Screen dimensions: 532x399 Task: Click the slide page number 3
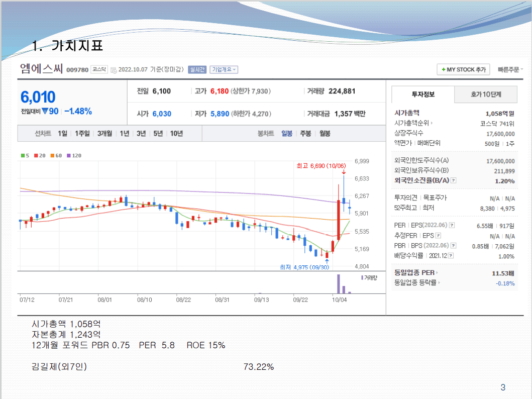coord(503,387)
